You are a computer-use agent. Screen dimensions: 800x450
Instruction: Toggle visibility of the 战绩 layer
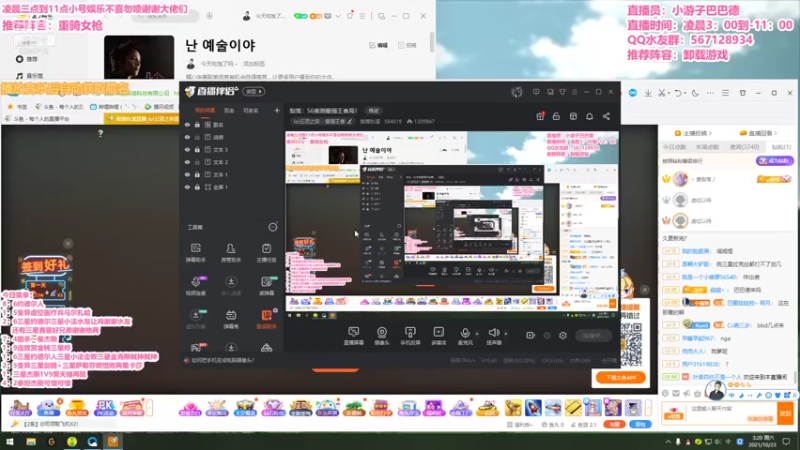[187, 137]
